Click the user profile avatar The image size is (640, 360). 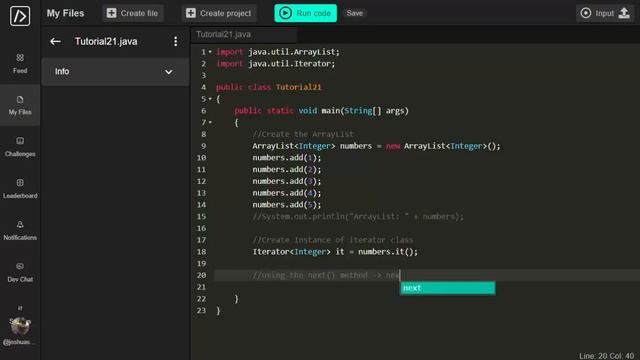(x=20, y=326)
